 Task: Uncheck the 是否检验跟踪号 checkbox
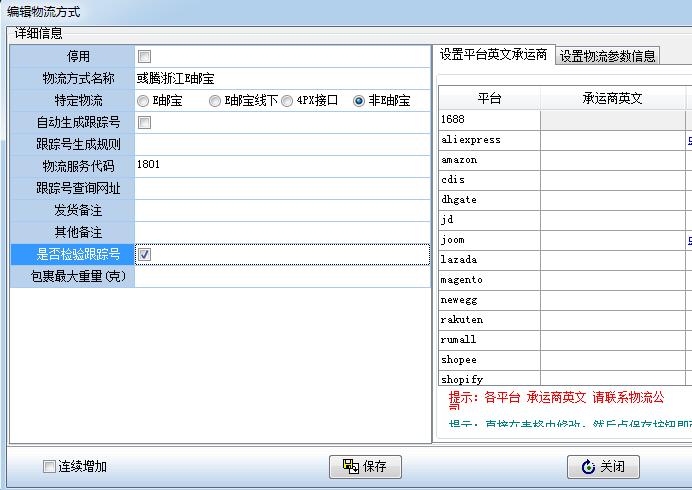point(144,254)
